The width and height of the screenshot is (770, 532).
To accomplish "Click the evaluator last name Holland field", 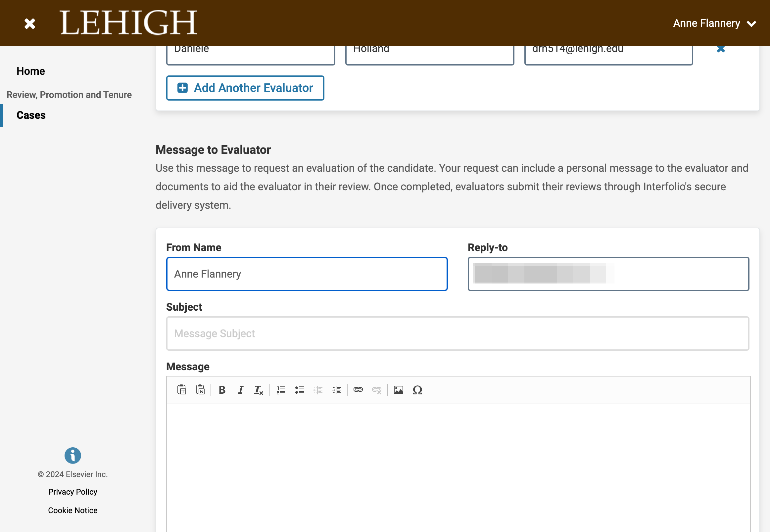I will tap(429, 55).
